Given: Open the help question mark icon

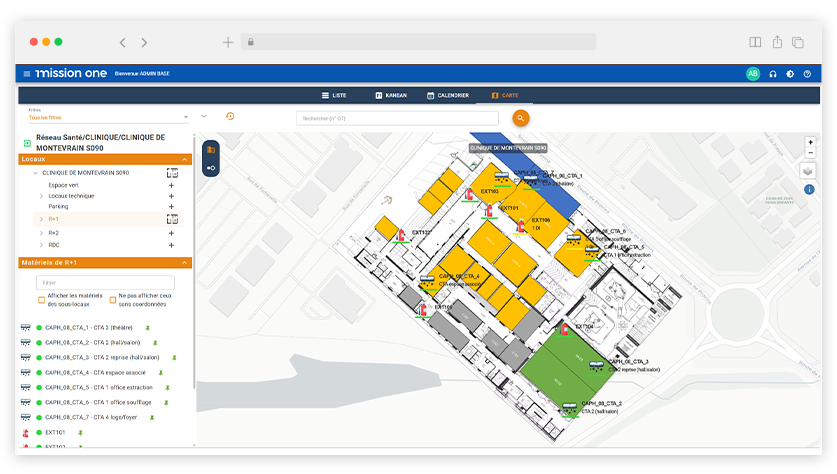Looking at the screenshot, I should [807, 74].
